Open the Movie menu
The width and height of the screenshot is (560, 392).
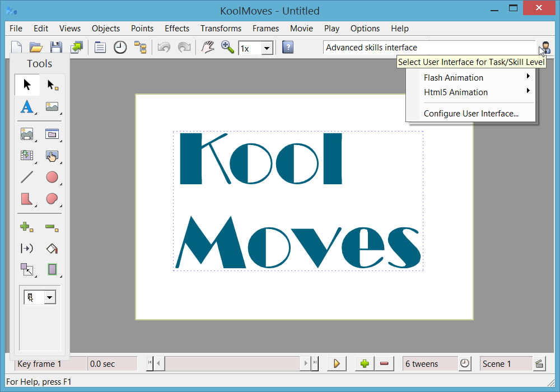[301, 29]
